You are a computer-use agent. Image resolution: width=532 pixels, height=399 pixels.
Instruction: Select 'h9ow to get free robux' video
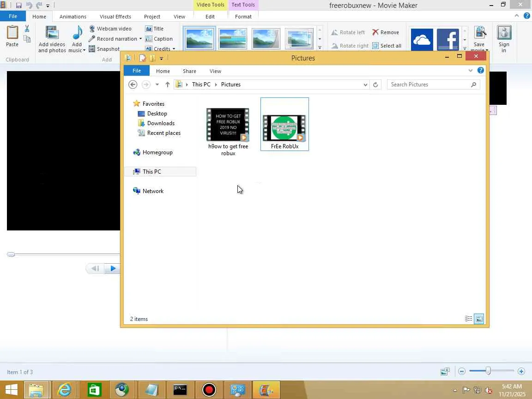[x=228, y=133]
